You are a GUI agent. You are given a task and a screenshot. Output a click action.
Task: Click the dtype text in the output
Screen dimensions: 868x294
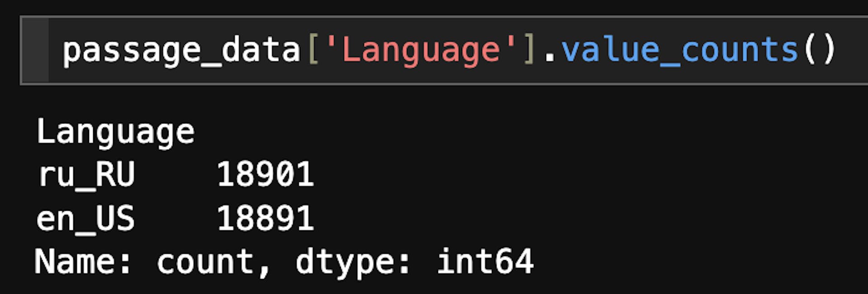353,262
